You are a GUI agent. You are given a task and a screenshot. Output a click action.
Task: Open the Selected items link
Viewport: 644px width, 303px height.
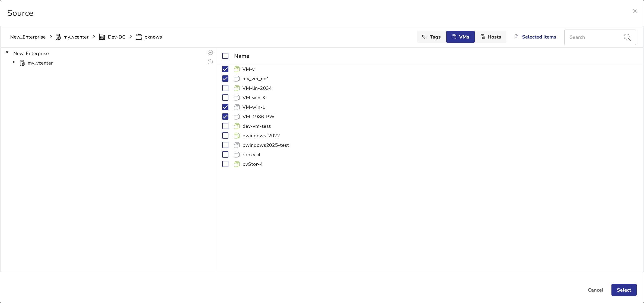(539, 37)
